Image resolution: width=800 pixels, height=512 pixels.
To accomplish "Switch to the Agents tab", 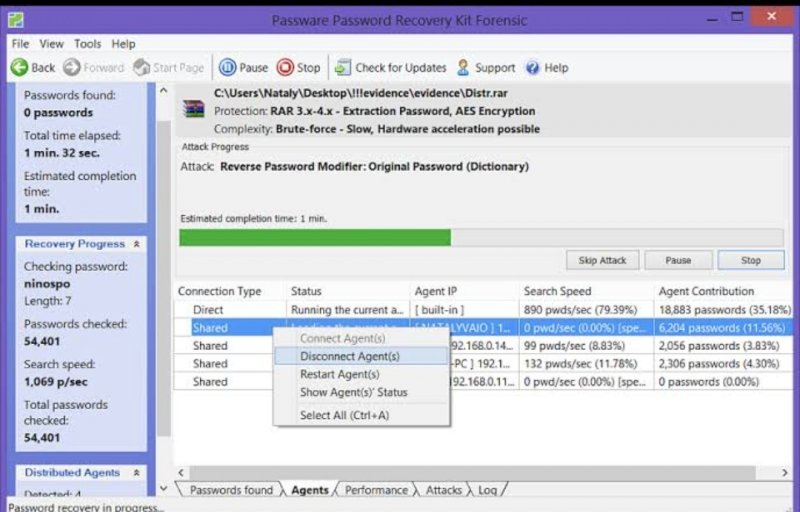I will [310, 490].
